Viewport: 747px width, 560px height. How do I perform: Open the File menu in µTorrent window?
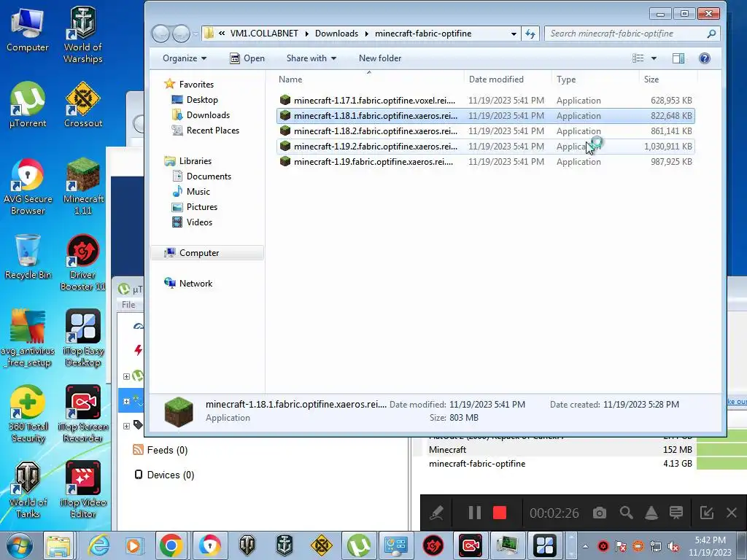point(128,305)
